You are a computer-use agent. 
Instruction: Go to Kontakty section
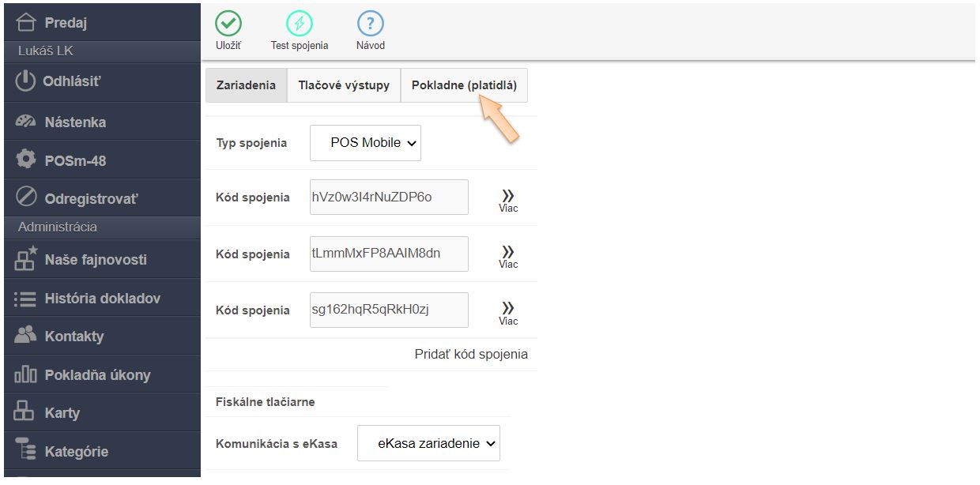click(x=73, y=336)
